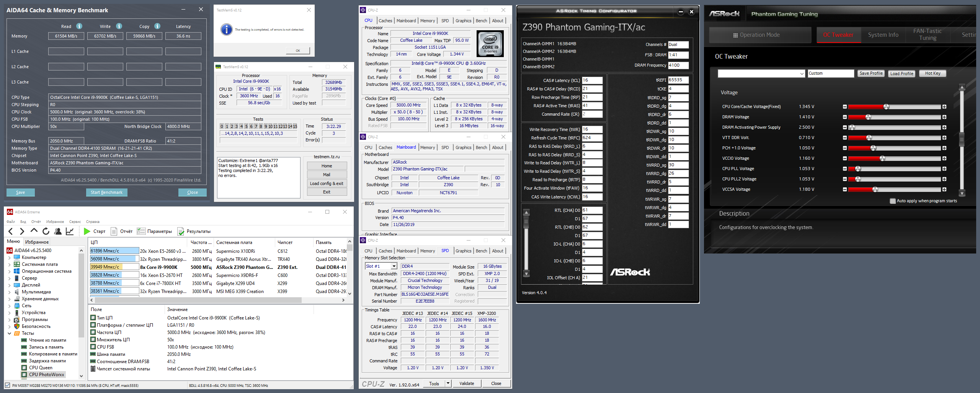The width and height of the screenshot is (980, 393).
Task: Click the Custom profile name field
Action: pyautogui.click(x=831, y=73)
